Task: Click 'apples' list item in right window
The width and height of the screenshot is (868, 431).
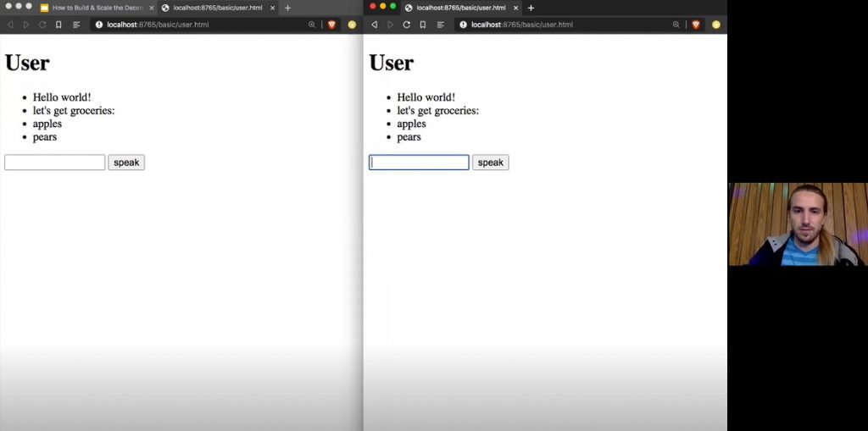Action: 411,124
